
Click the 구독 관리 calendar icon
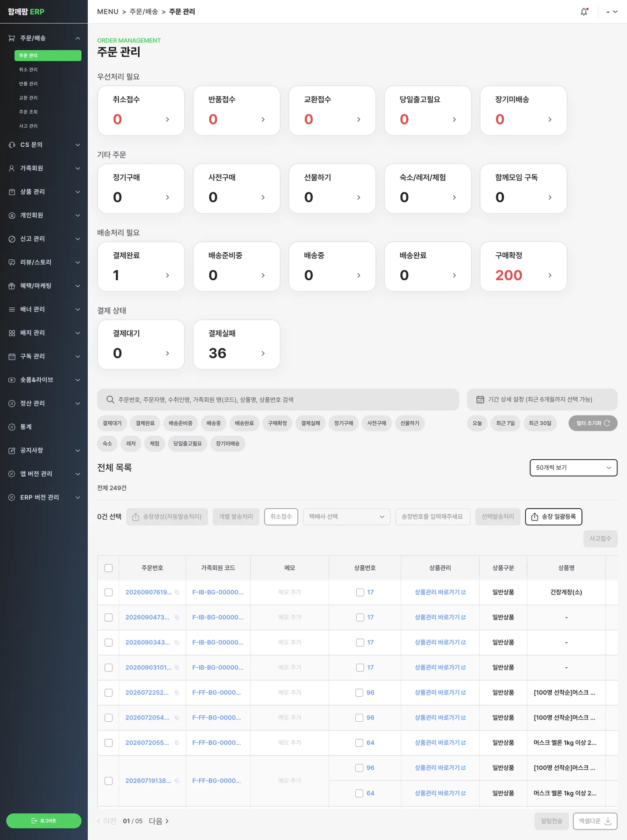[12, 357]
